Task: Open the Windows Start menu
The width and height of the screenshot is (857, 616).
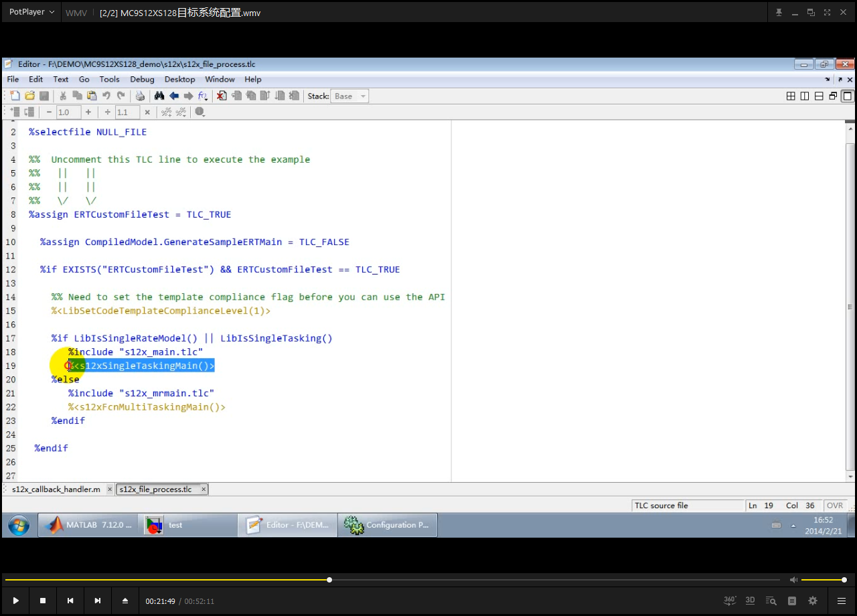Action: pyautogui.click(x=18, y=526)
